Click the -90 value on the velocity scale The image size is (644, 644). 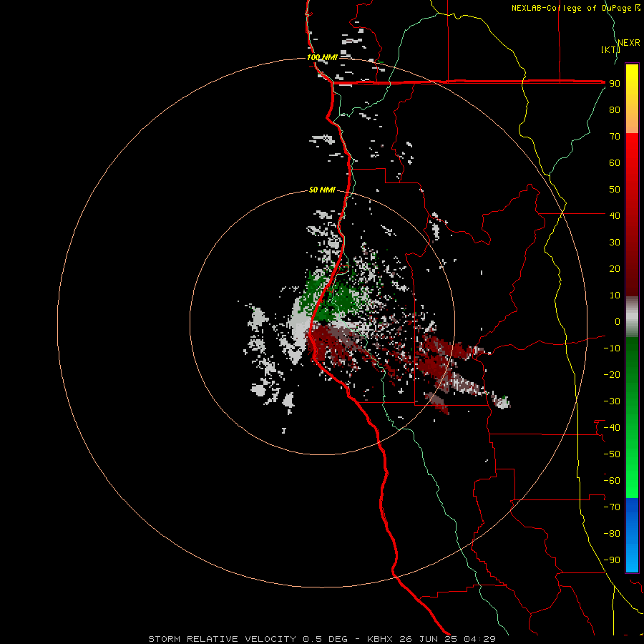pos(612,560)
